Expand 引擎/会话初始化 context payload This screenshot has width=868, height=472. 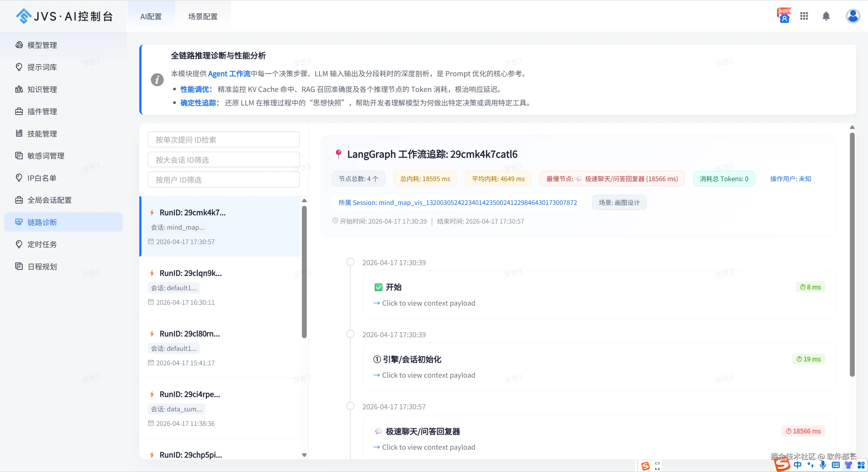[424, 375]
